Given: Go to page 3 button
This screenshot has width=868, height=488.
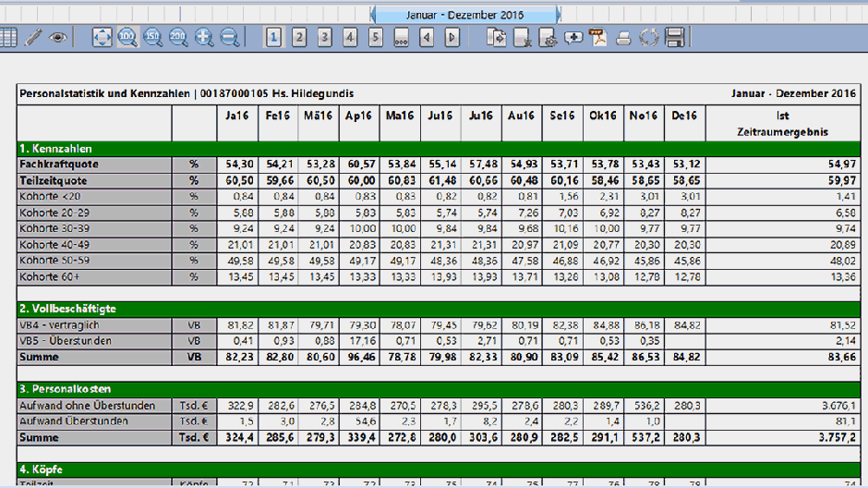Looking at the screenshot, I should (324, 38).
